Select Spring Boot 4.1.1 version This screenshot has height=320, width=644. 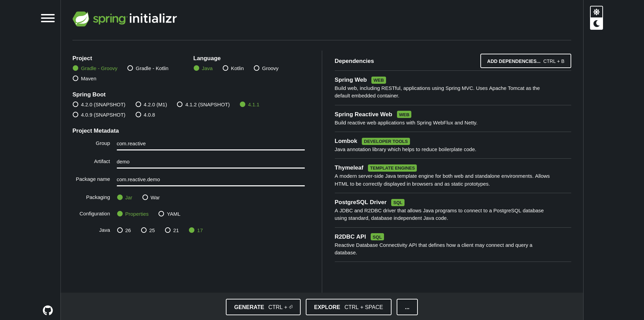(249, 105)
